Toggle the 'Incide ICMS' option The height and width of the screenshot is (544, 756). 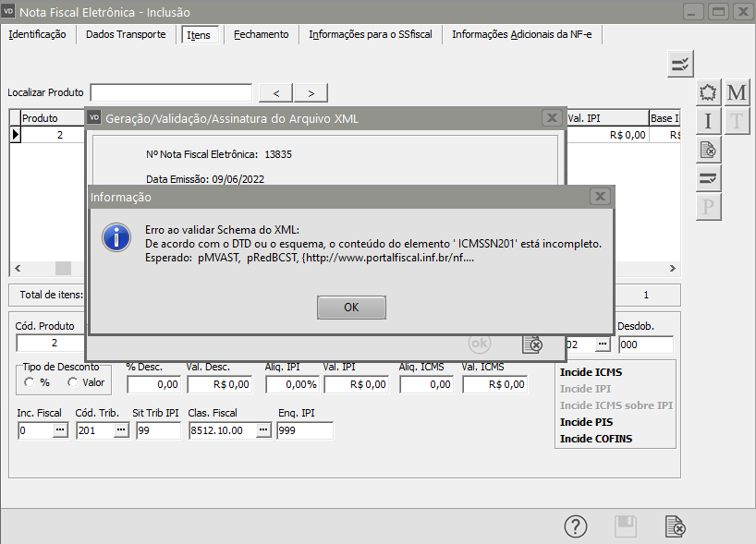(591, 372)
